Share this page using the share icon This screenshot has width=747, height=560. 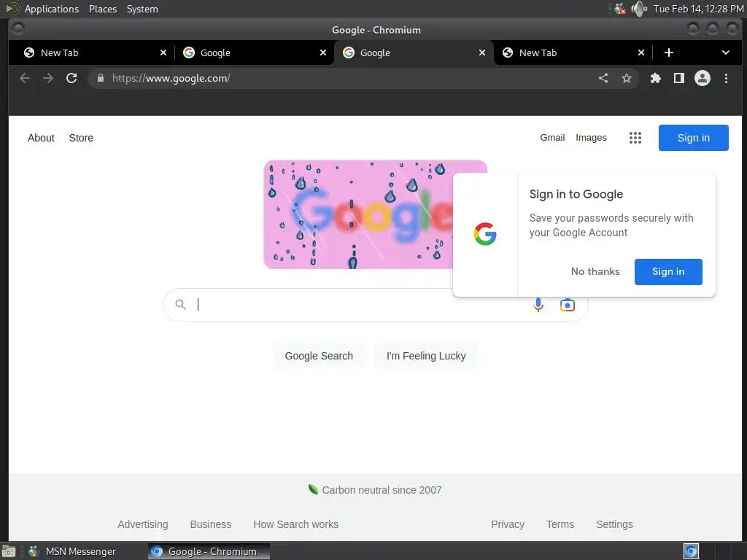[x=603, y=78]
